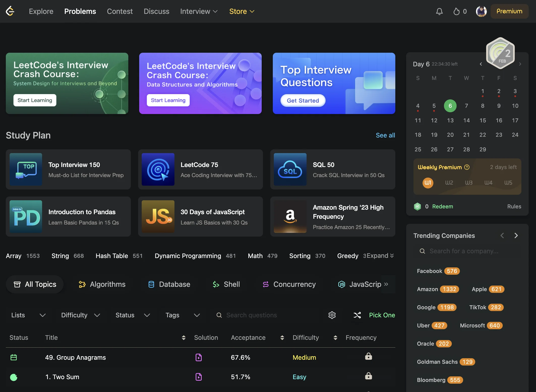Click the green redeem coin icon
The width and height of the screenshot is (536, 392).
418,207
